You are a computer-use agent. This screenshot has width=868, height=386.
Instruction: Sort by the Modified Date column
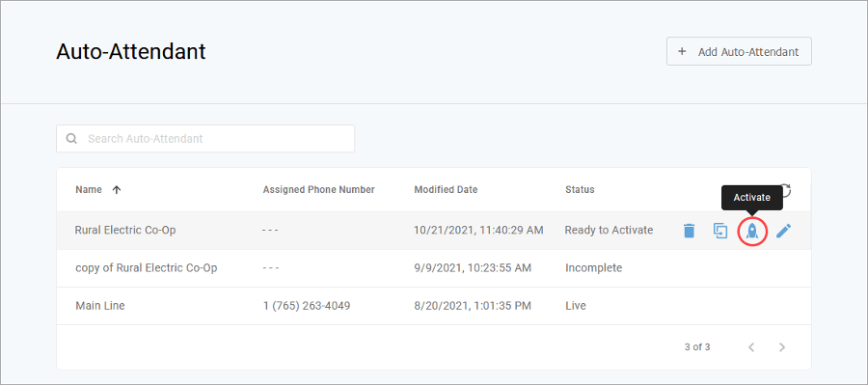pos(446,190)
